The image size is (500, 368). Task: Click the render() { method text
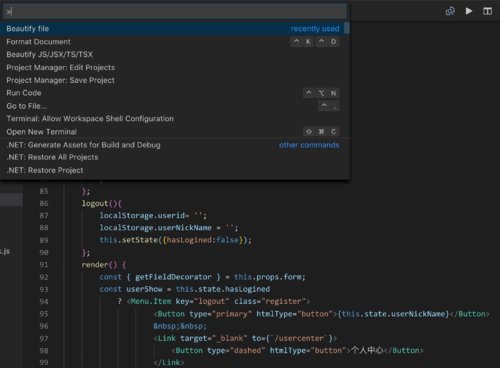click(104, 265)
